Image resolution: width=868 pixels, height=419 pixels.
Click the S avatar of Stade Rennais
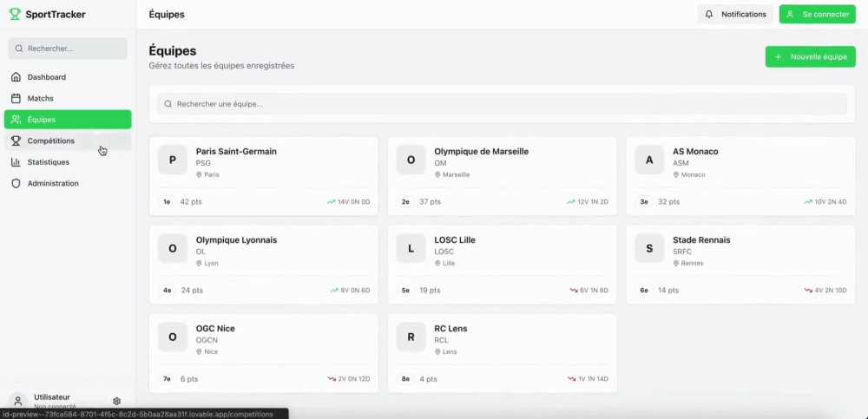click(649, 248)
